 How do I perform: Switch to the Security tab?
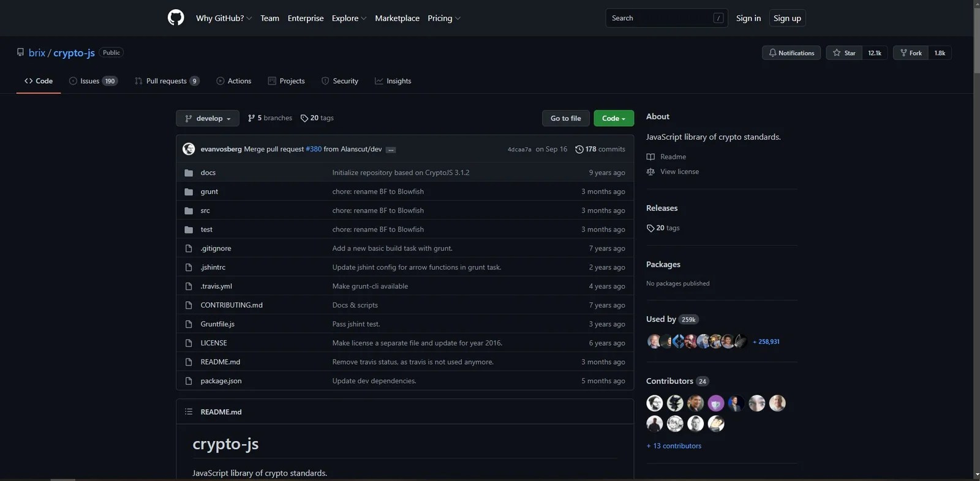tap(340, 81)
